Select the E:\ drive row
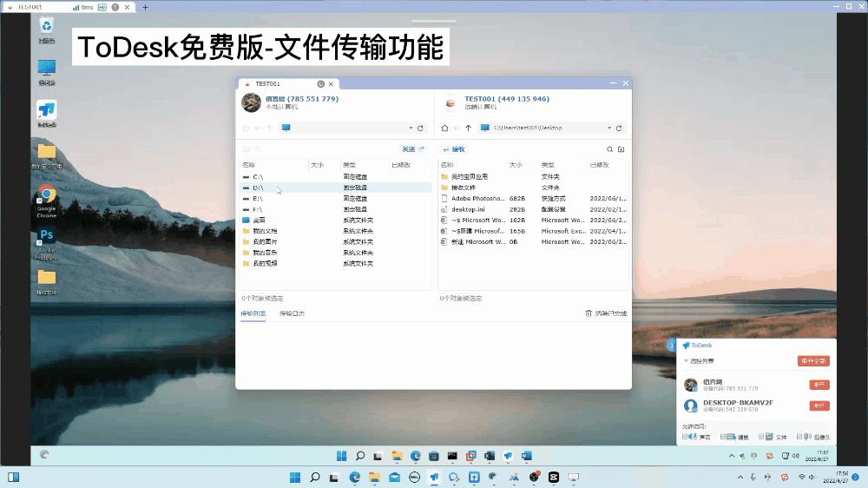 (335, 198)
